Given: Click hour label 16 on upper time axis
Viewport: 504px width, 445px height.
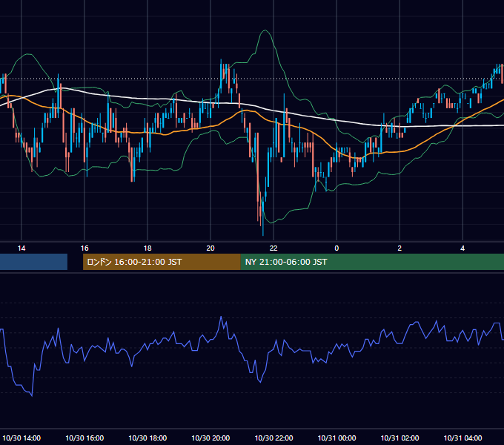Looking at the screenshot, I should [84, 248].
